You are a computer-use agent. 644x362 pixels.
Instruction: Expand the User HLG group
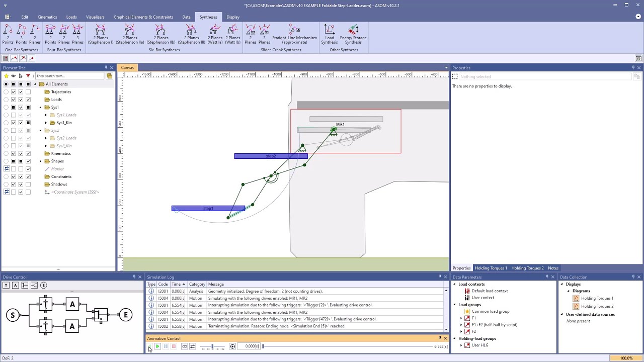point(461,345)
